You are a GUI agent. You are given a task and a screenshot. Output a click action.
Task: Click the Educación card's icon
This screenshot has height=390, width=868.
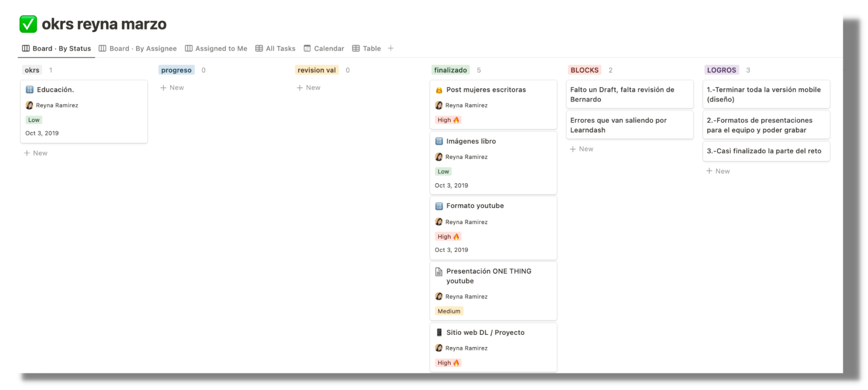(x=30, y=90)
